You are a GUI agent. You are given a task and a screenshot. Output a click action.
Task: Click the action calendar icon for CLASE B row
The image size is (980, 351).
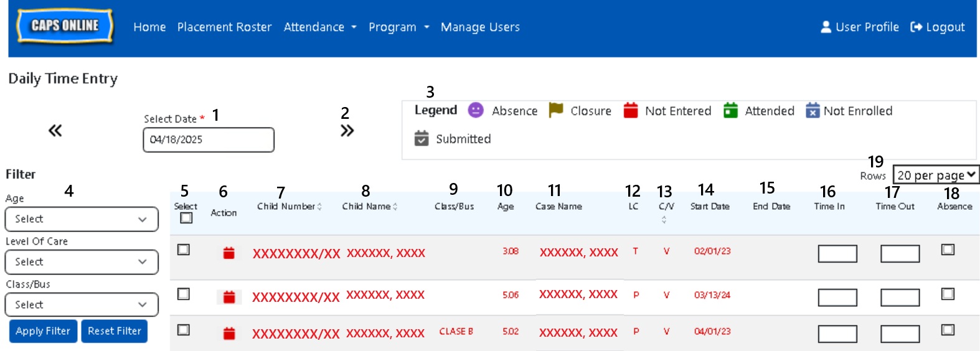pos(229,334)
